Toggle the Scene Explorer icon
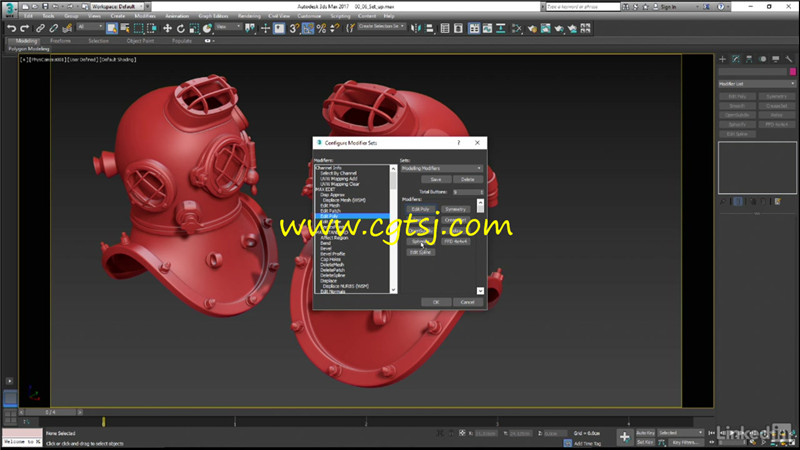The width and height of the screenshot is (800, 450). pyautogui.click(x=445, y=29)
